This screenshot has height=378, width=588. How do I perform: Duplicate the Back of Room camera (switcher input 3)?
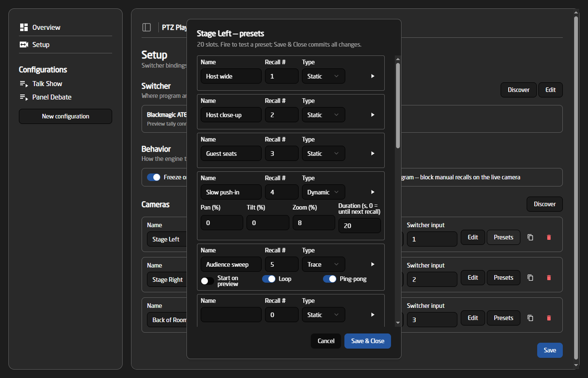pos(530,318)
